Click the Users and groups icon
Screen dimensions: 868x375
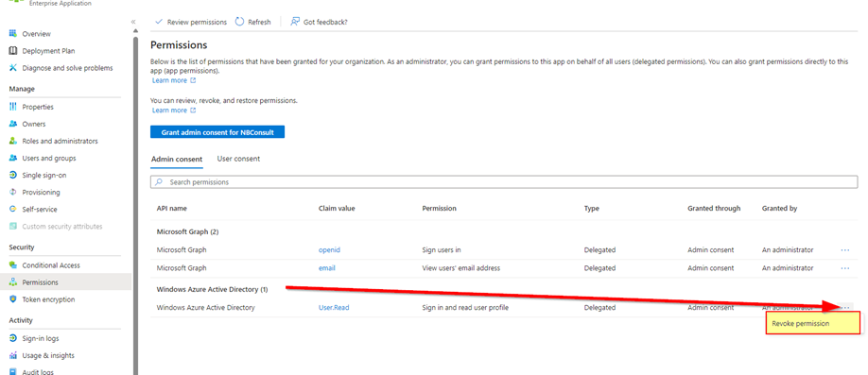pyautogui.click(x=13, y=158)
